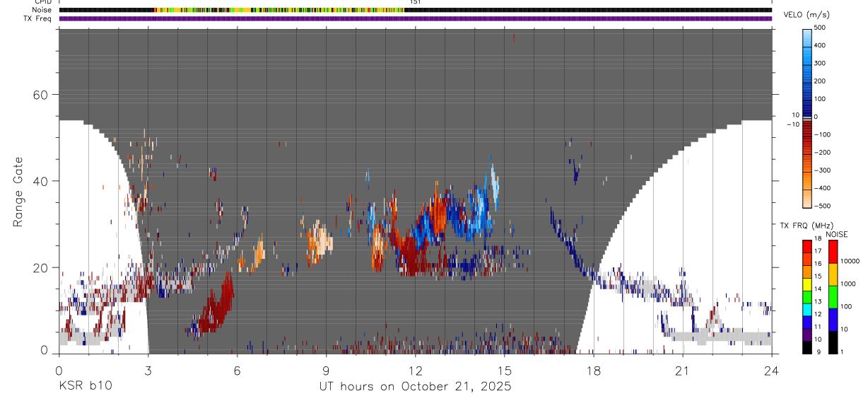Click the noise scale value '10000'
The height and width of the screenshot is (401, 868).
click(x=850, y=261)
